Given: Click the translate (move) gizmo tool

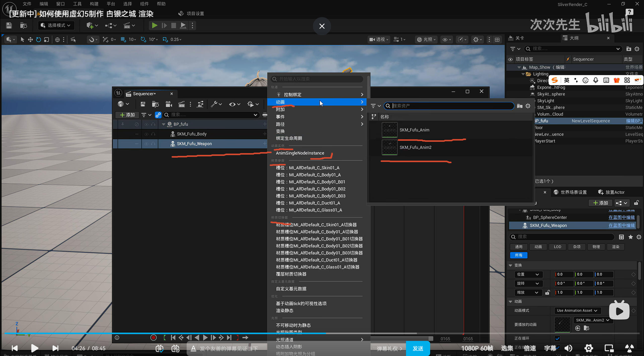Looking at the screenshot, I should [x=30, y=39].
